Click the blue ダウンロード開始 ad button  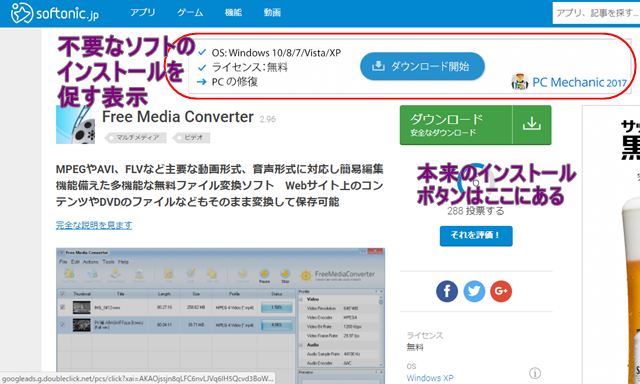(422, 66)
